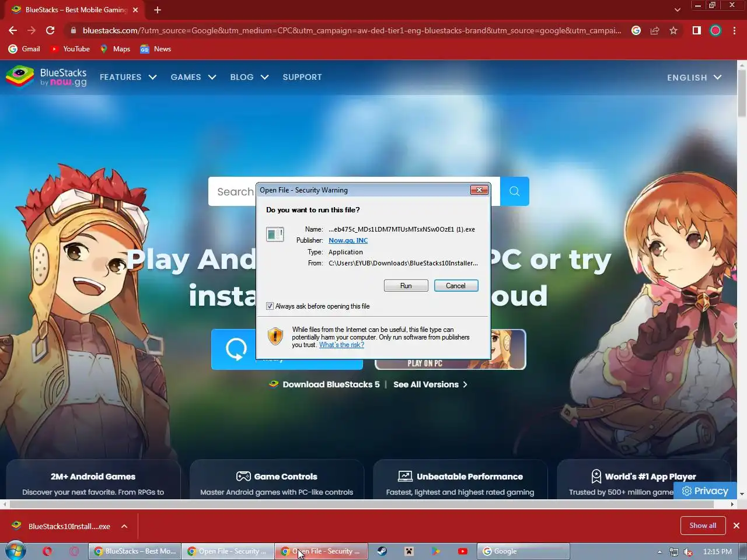The height and width of the screenshot is (560, 747).
Task: Expand the BLOG menu
Action: 249,77
